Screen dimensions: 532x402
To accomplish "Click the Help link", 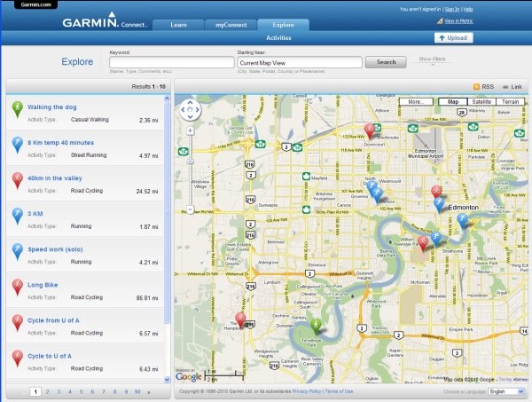I will 468,10.
